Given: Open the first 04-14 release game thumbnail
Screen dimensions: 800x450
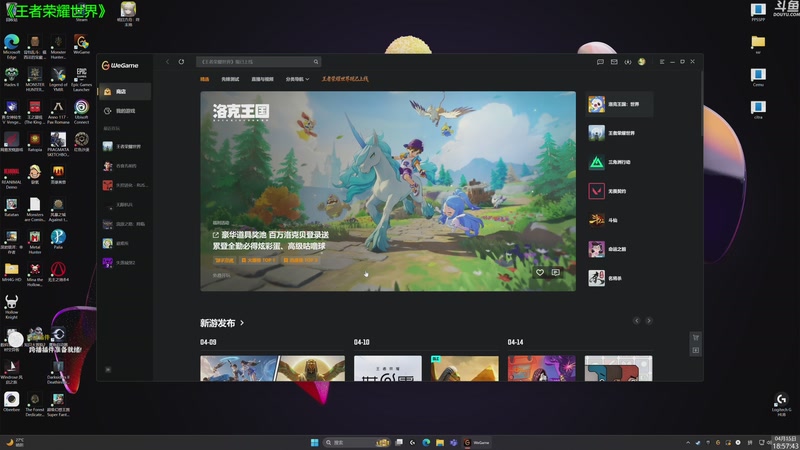Looking at the screenshot, I should click(541, 368).
